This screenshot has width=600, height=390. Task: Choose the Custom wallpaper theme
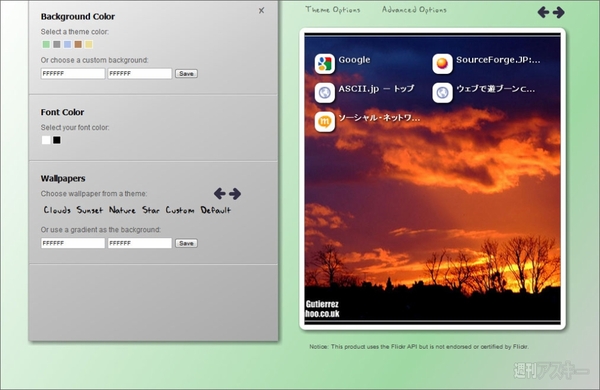point(180,210)
